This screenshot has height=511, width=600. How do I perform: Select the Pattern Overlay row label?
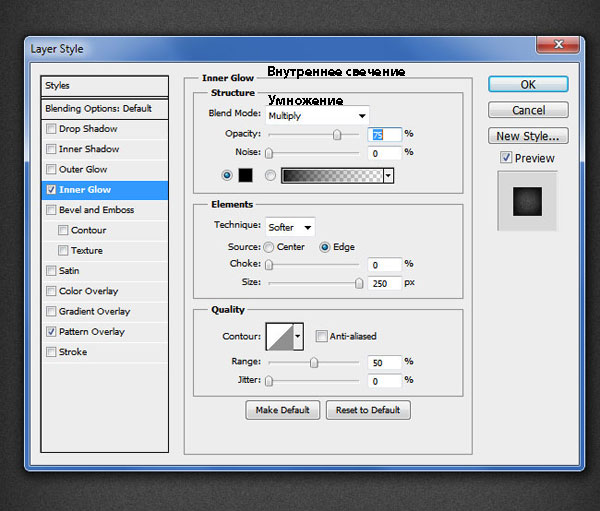pos(92,331)
